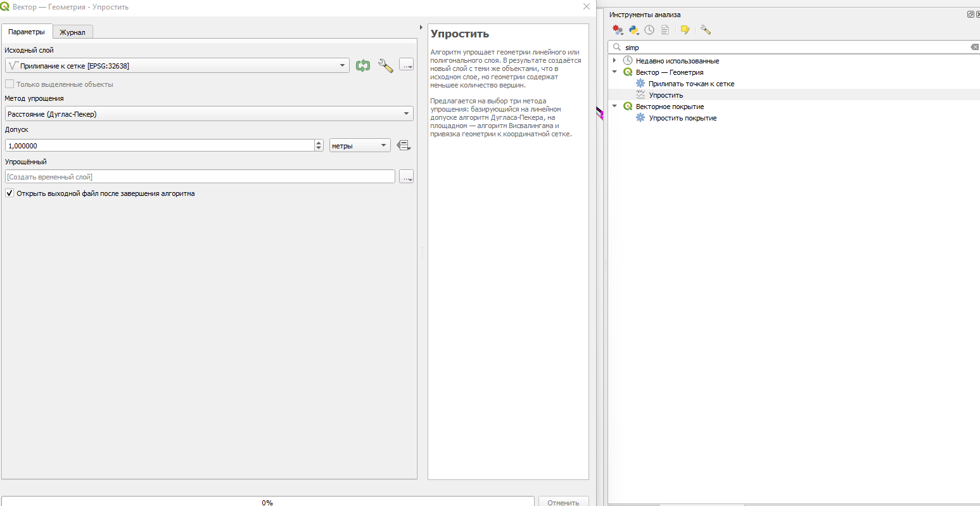Click the "Отменить" button

[x=563, y=502]
